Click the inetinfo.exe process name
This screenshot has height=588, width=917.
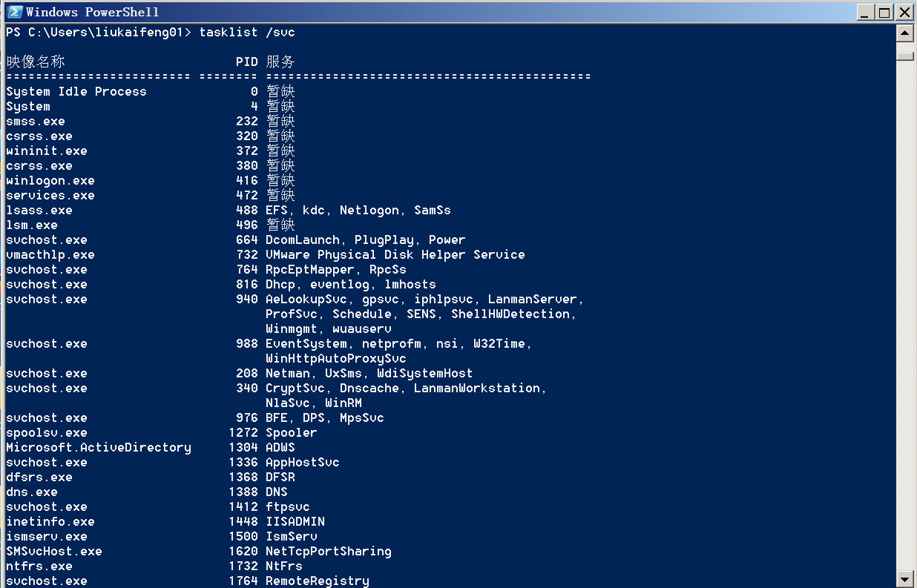50,522
